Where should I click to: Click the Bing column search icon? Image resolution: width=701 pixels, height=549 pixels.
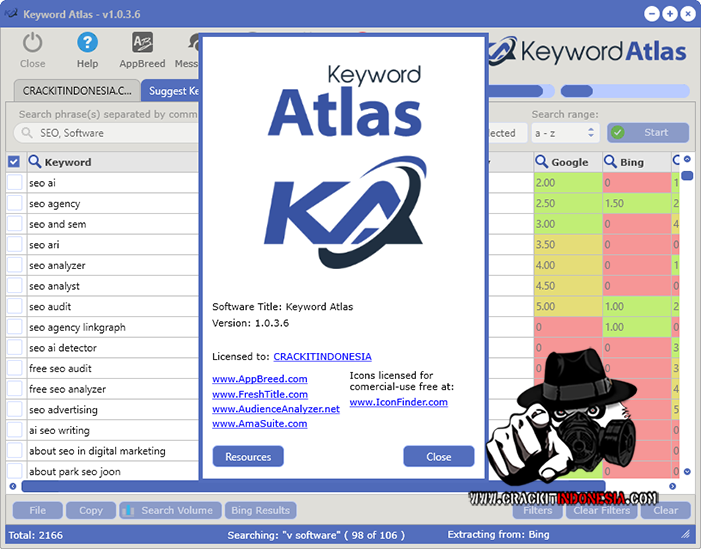[611, 162]
